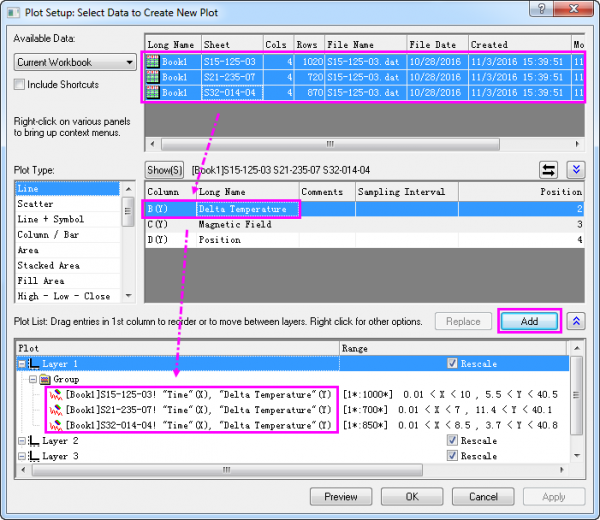Expand the Layer 2 tree node
600x520 pixels.
point(22,440)
